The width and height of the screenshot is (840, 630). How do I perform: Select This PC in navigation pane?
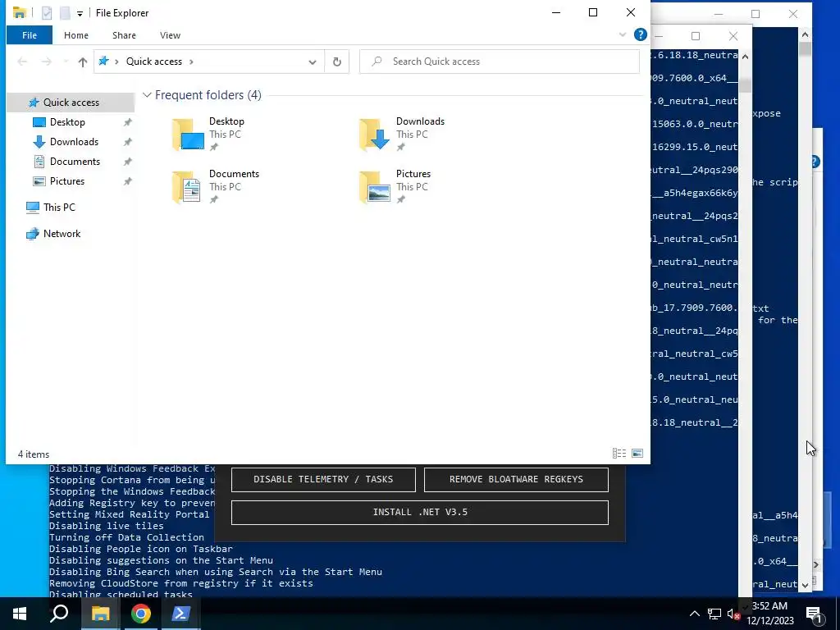[x=59, y=208]
